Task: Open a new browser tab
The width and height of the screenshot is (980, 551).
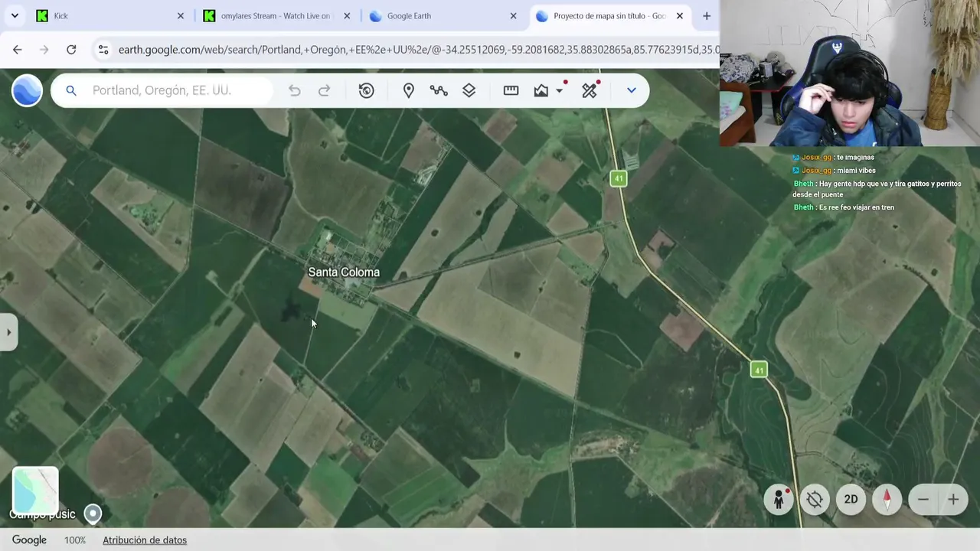Action: pos(707,16)
